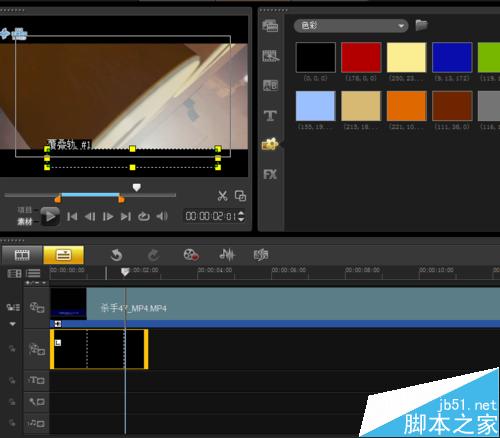Click the scissors split clip icon
The width and height of the screenshot is (500, 438).
222,196
